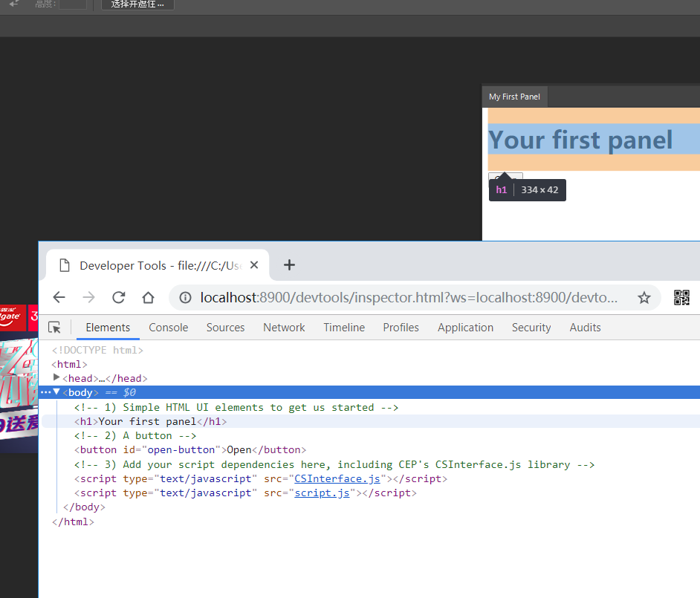Select the h1 Your first panel node
This screenshot has width=700, height=598.
(150, 422)
